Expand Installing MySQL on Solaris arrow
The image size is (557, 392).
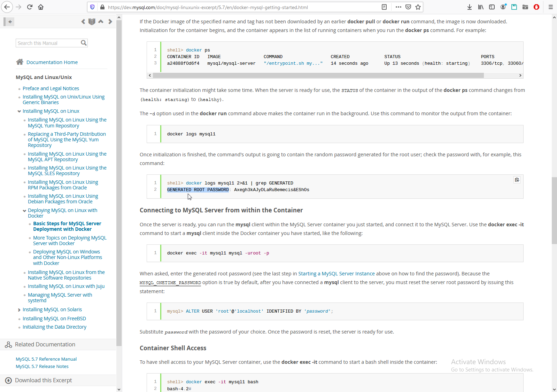pos(19,310)
